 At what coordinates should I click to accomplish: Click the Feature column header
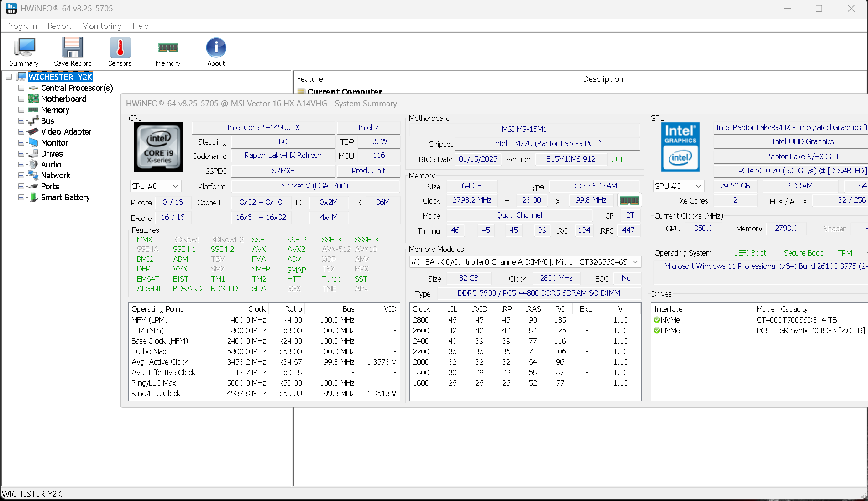(436, 79)
